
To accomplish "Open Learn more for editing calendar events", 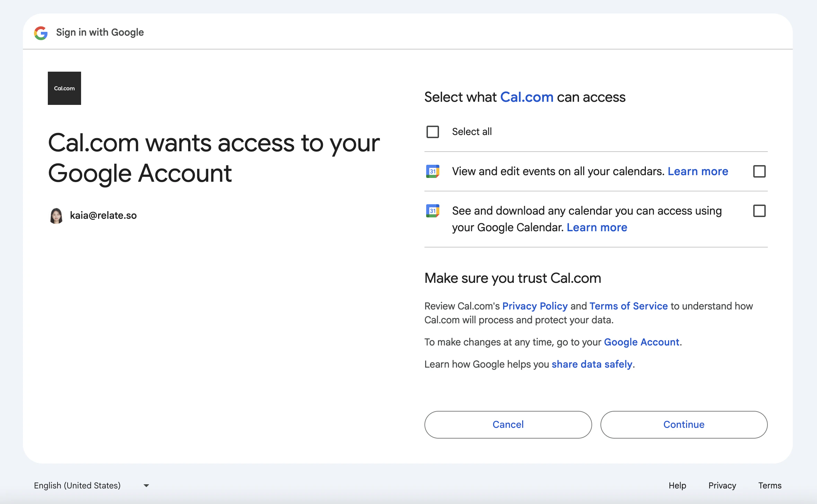I will tap(697, 171).
